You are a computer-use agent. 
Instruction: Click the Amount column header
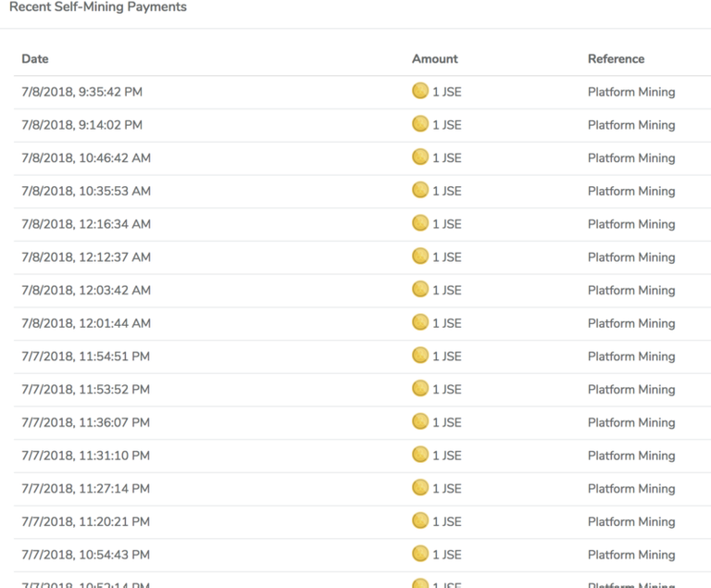[434, 58]
